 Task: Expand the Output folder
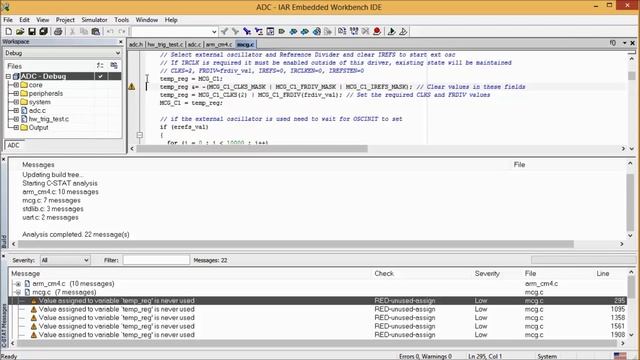coord(16,128)
